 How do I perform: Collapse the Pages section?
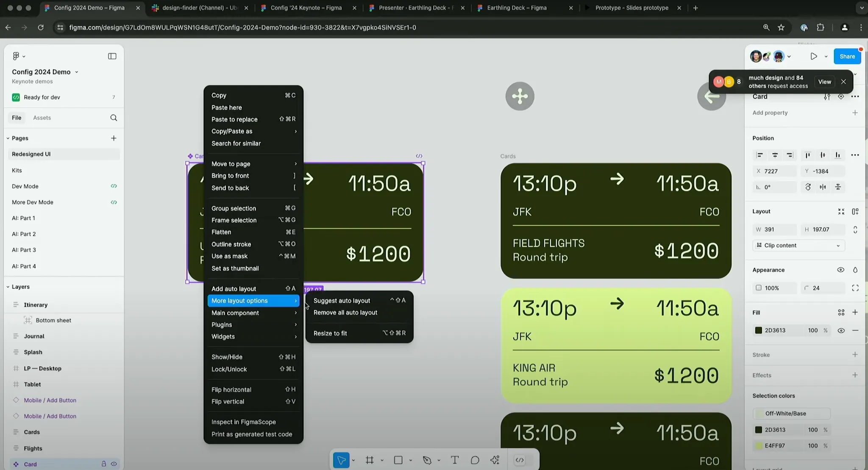point(8,138)
